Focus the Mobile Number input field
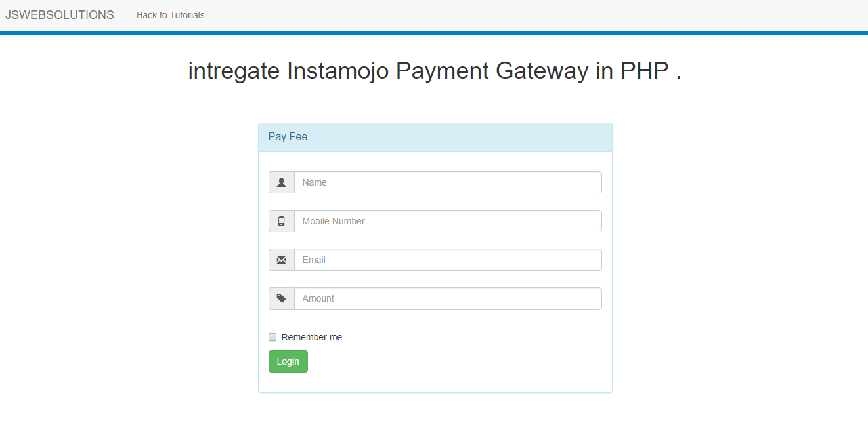The width and height of the screenshot is (868, 427). pyautogui.click(x=448, y=221)
